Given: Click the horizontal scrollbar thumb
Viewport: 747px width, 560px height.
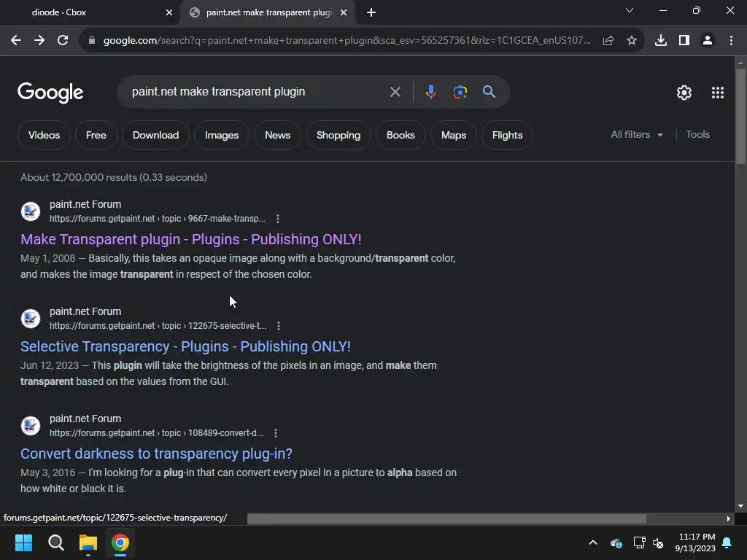Looking at the screenshot, I should [x=447, y=518].
